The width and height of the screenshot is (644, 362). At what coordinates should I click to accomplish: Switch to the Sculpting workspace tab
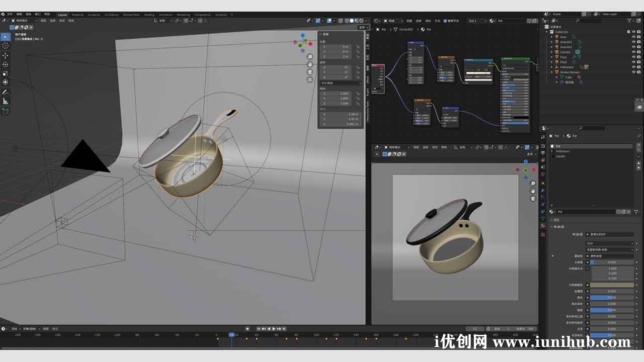pos(94,15)
